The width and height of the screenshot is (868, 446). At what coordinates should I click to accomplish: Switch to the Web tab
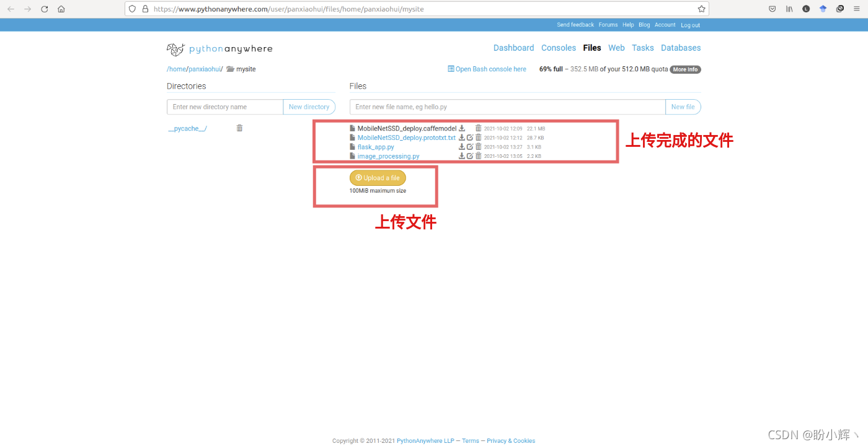pos(616,48)
